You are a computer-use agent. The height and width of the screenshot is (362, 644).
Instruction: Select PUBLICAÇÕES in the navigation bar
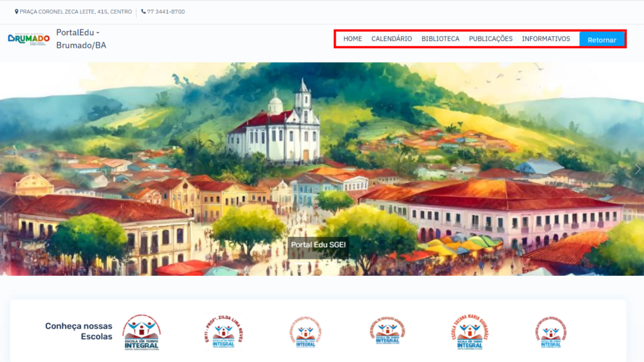click(x=491, y=39)
